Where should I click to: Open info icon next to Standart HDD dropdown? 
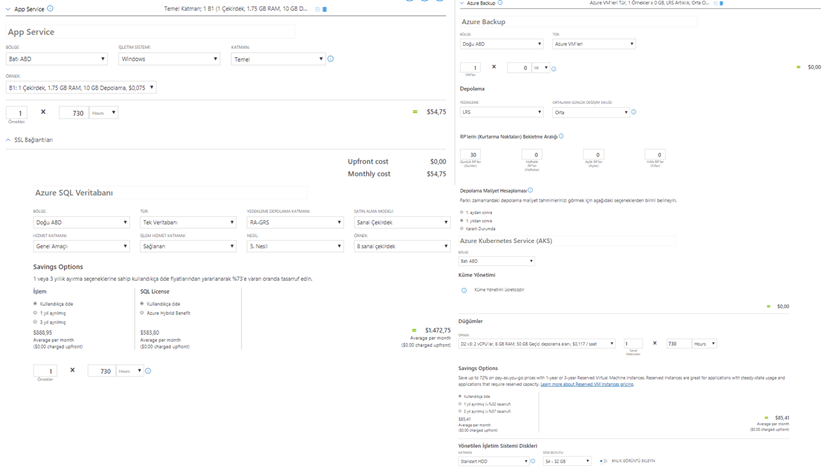tap(533, 461)
